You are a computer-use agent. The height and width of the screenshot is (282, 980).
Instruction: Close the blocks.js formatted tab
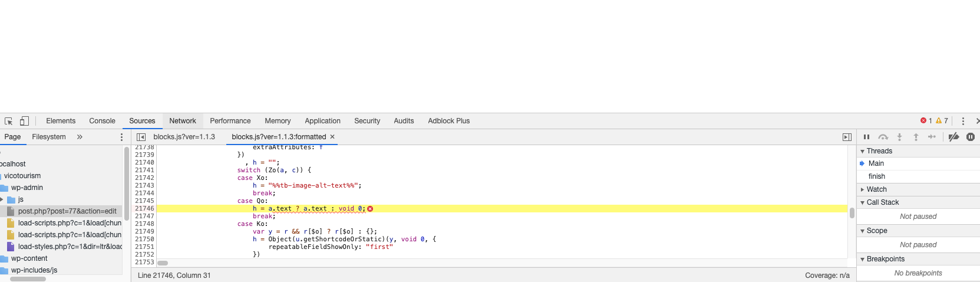pyautogui.click(x=332, y=137)
